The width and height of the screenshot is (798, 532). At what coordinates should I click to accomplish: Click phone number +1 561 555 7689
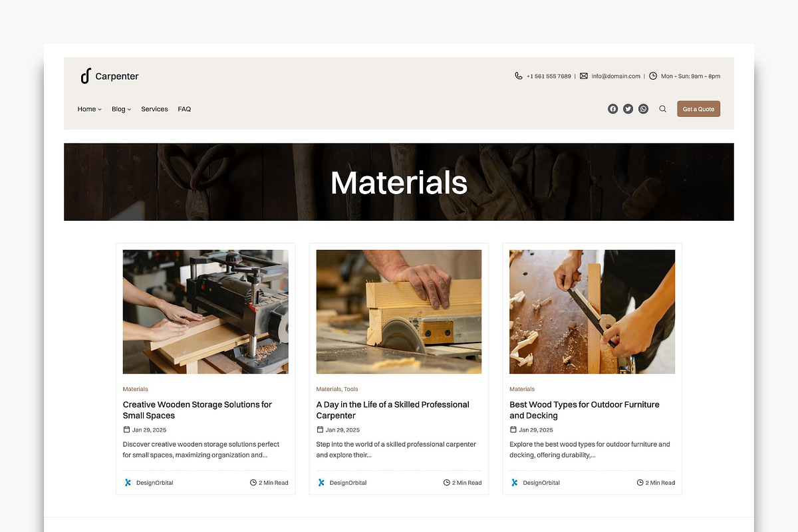click(x=549, y=76)
